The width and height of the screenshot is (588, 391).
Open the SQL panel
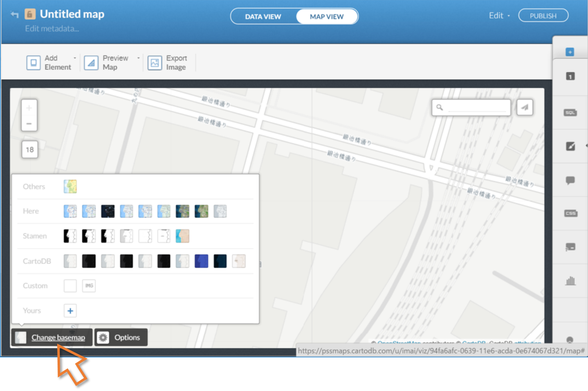[570, 113]
